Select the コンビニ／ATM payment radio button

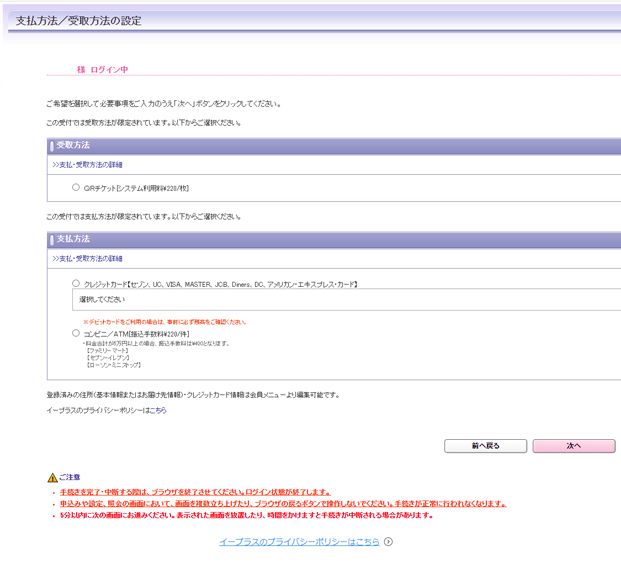pyautogui.click(x=76, y=333)
